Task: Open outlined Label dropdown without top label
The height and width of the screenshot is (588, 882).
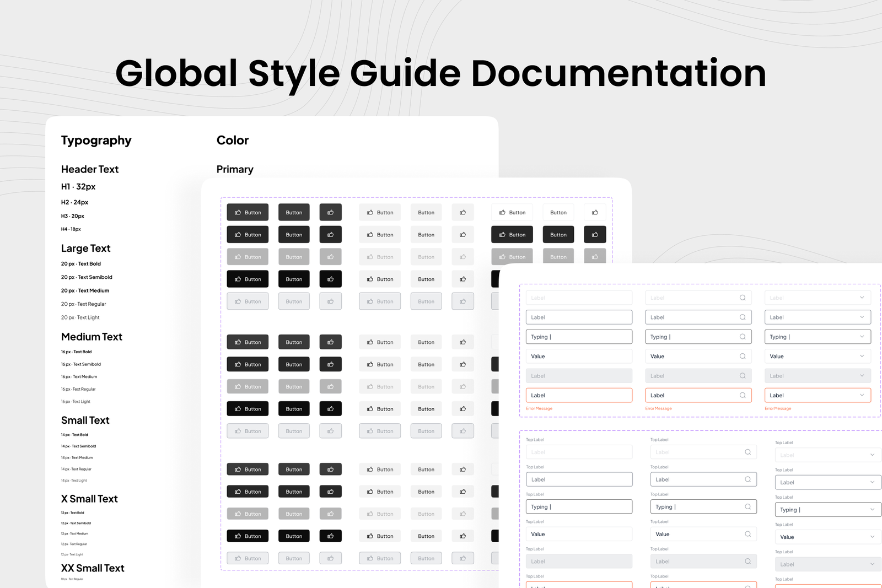Action: point(818,317)
